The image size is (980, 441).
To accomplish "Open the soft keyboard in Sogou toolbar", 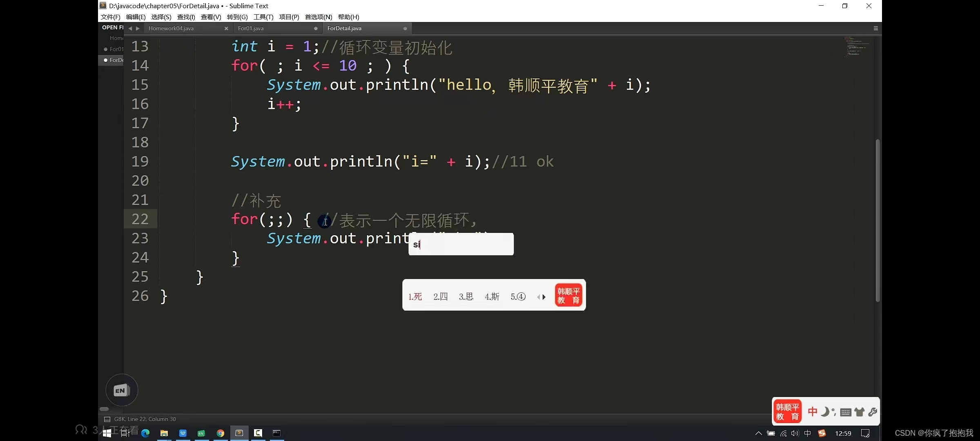I will [x=846, y=412].
